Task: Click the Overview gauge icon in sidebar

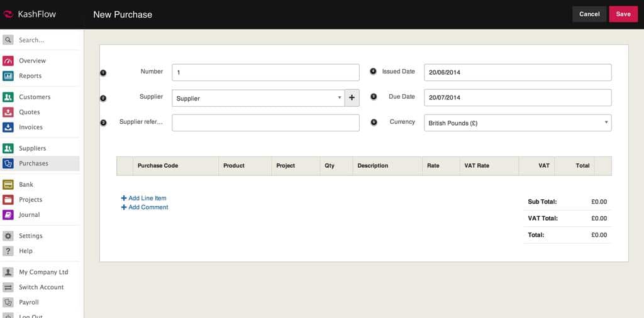Action: click(8, 61)
